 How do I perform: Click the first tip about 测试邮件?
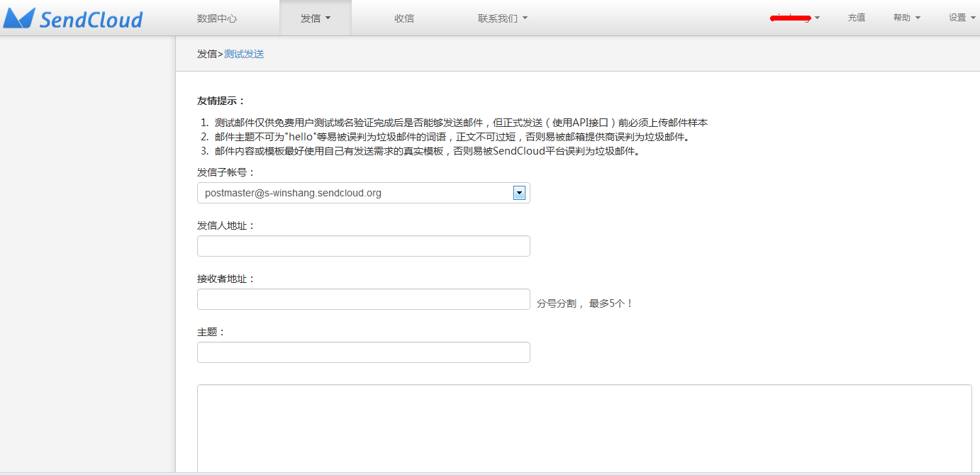[x=461, y=123]
